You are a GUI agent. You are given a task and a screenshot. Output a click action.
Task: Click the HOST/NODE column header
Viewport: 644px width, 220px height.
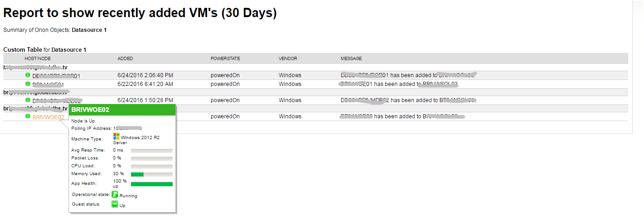click(x=38, y=59)
